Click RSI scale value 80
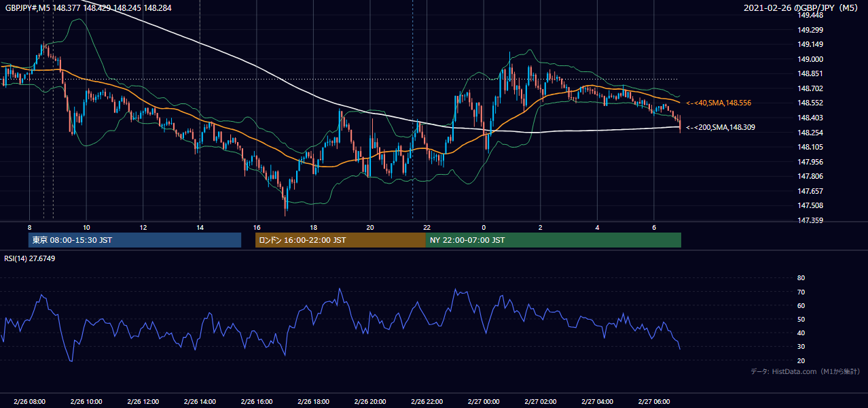The image size is (868, 408). click(801, 278)
